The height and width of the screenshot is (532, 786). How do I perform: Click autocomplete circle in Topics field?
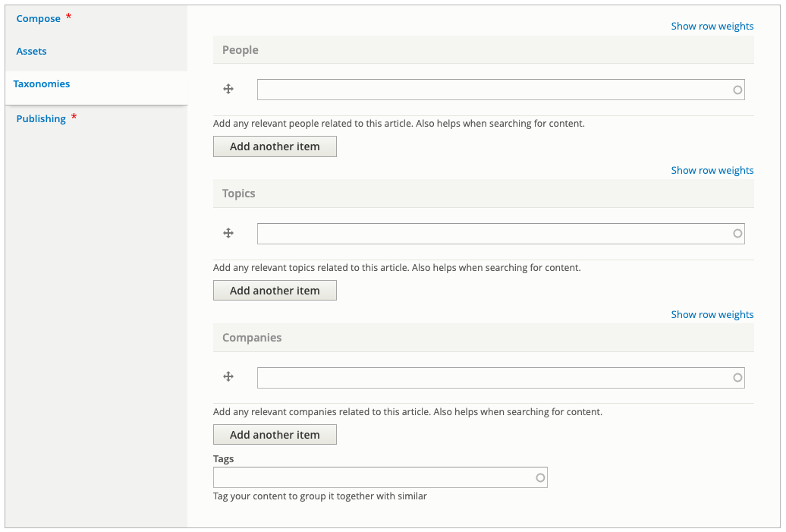coord(737,234)
